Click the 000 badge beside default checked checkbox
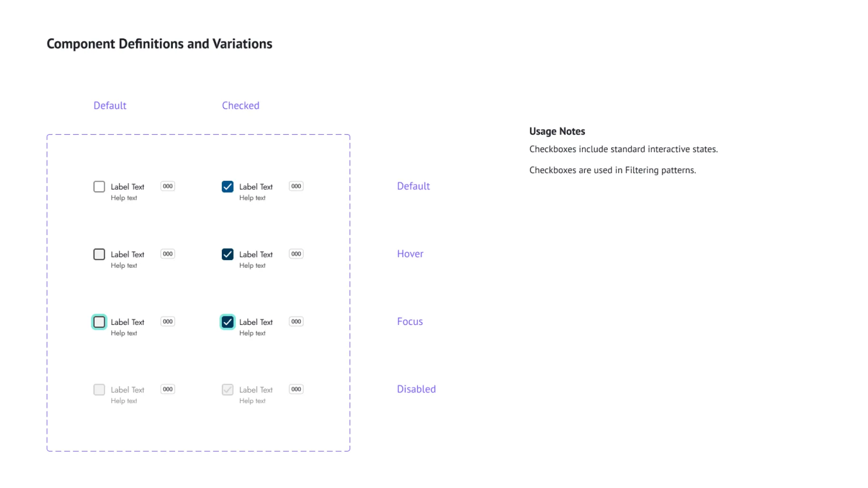 296,186
